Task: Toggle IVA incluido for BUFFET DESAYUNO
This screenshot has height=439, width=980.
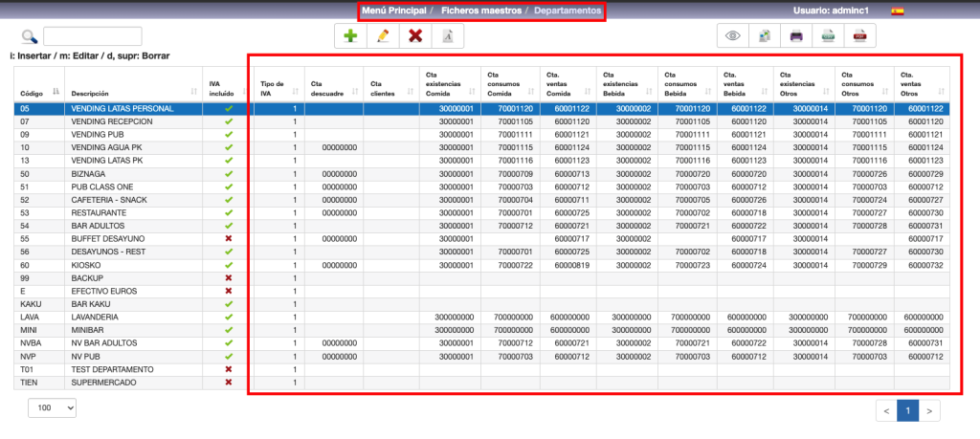Action: pos(228,237)
